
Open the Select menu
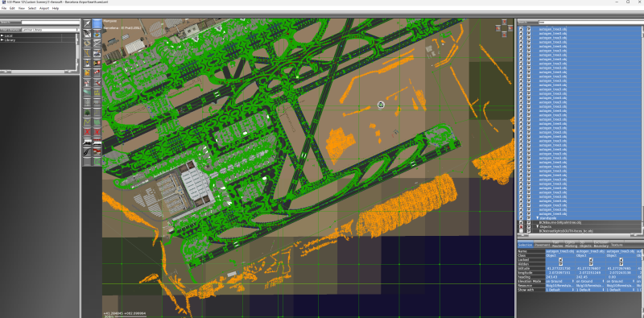(x=32, y=8)
